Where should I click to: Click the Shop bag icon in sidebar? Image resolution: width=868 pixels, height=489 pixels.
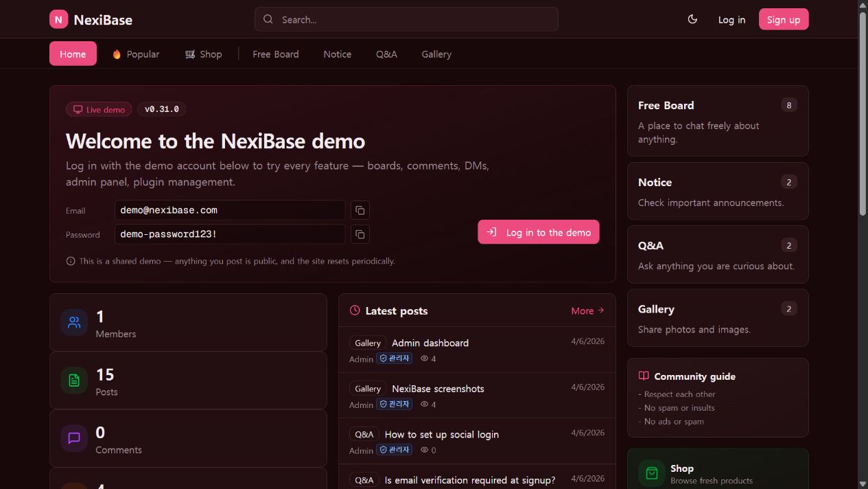tap(652, 473)
